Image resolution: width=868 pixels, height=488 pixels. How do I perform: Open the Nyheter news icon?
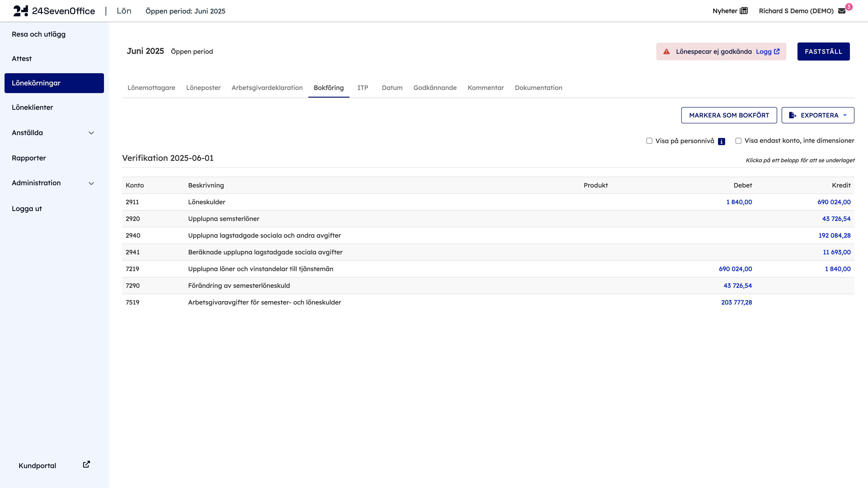(744, 11)
